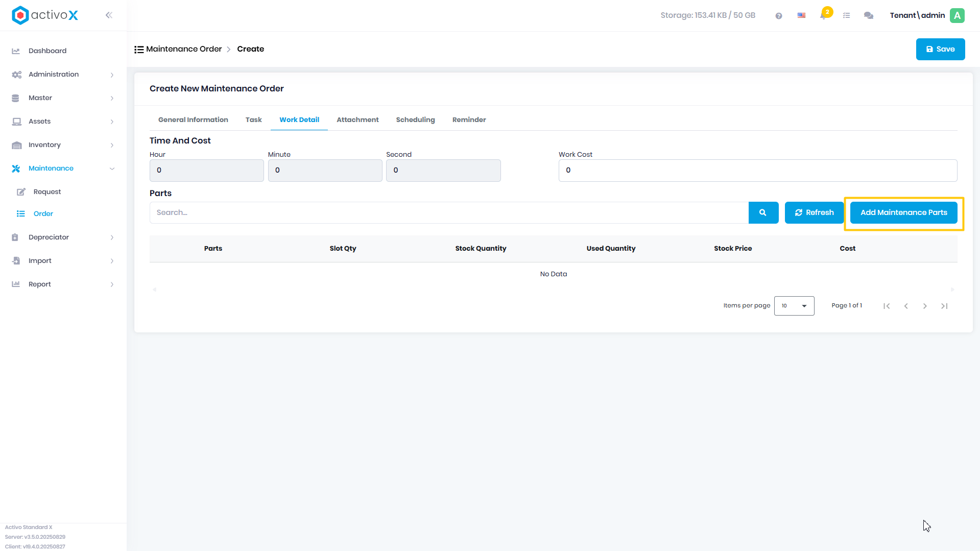Click the Assets laptop icon
The width and height of the screenshot is (980, 551).
(16, 122)
